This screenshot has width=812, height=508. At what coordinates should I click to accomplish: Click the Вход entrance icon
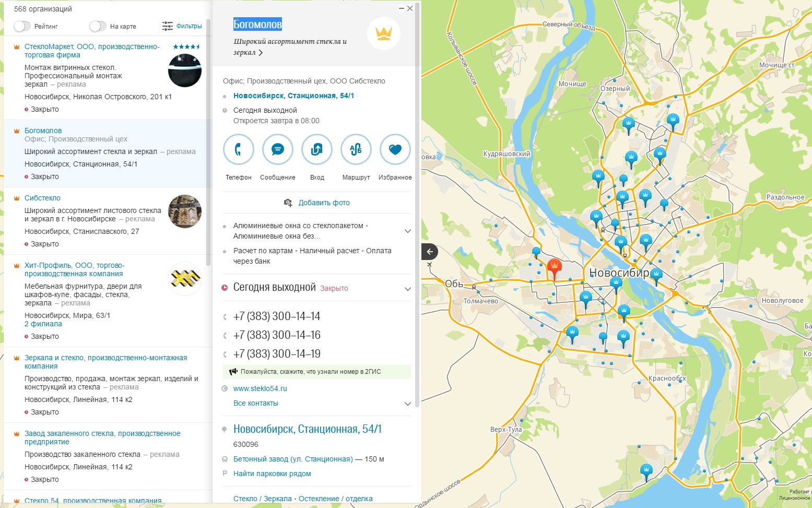tap(316, 150)
